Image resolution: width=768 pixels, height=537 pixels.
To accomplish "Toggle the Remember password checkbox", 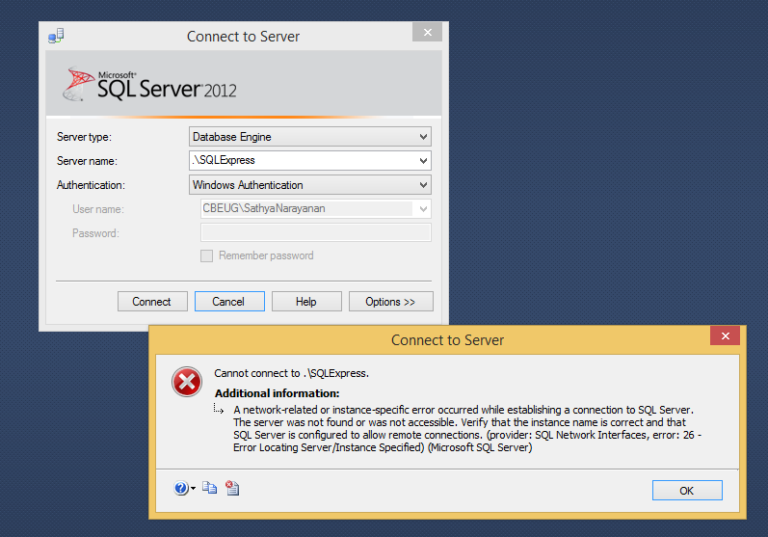I will point(207,256).
